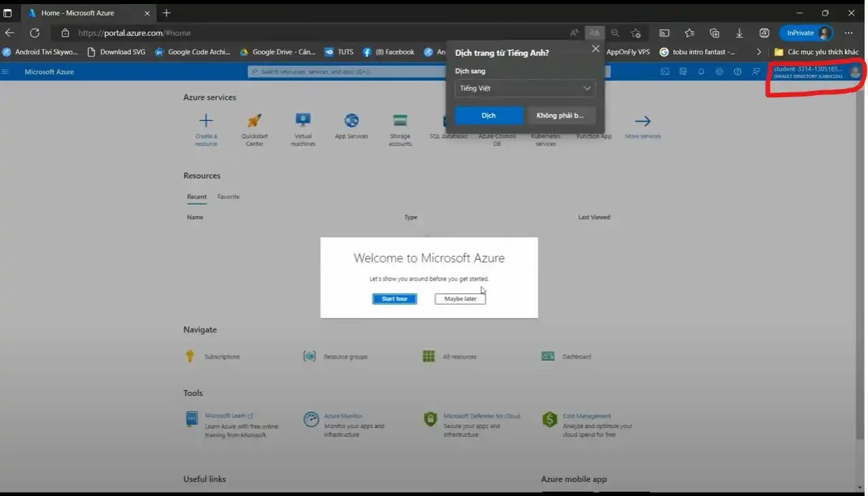Switch to Favorite resources tab

[228, 197]
